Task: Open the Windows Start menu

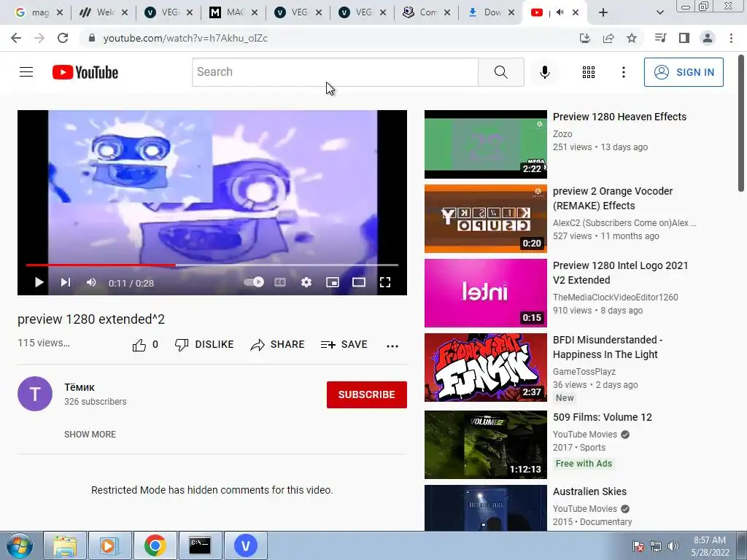Action: (x=19, y=545)
